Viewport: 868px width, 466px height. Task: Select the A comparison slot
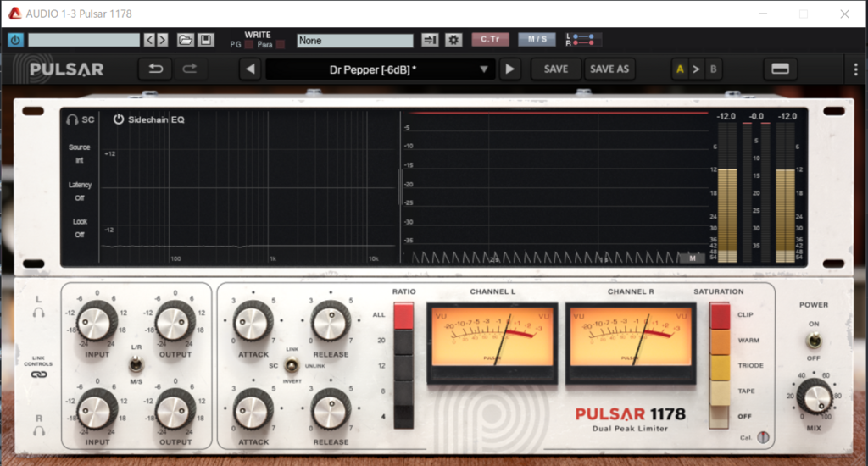680,69
